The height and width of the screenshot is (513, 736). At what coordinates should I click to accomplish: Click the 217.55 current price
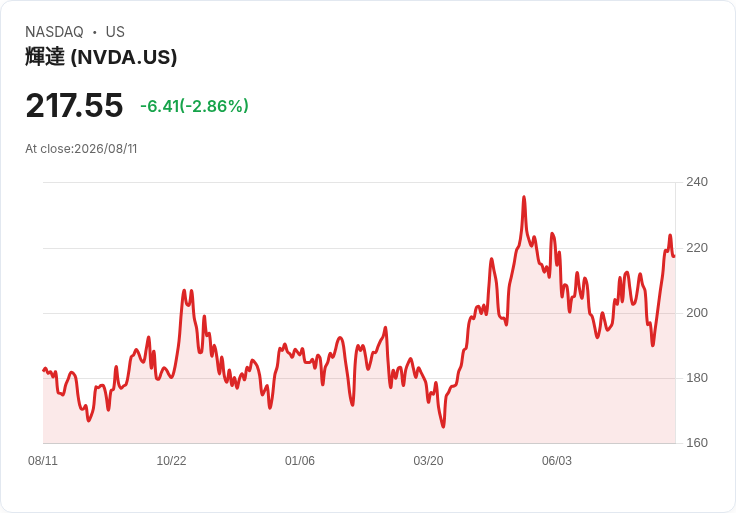74,106
